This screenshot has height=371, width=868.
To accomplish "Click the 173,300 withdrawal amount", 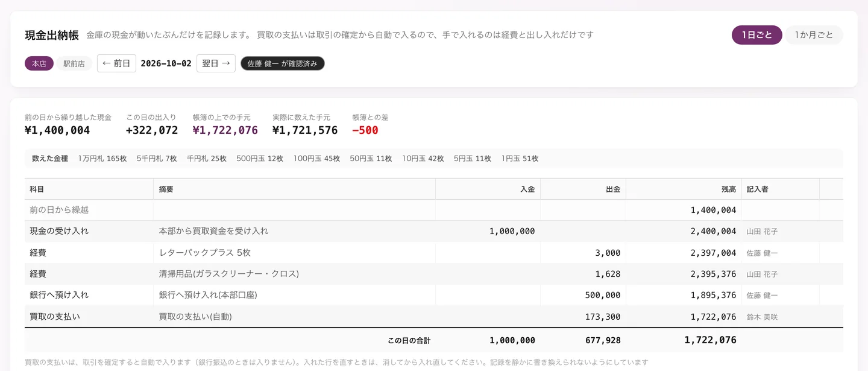I will pos(603,317).
